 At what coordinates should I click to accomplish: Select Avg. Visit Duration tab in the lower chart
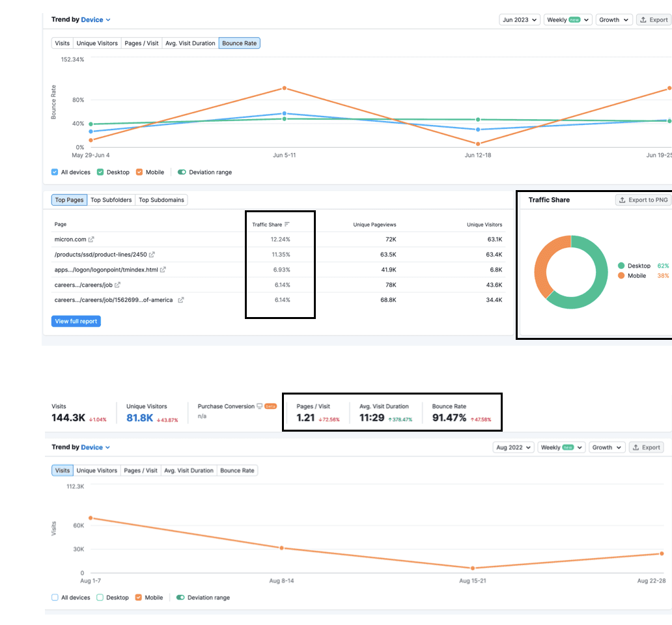[x=189, y=470]
